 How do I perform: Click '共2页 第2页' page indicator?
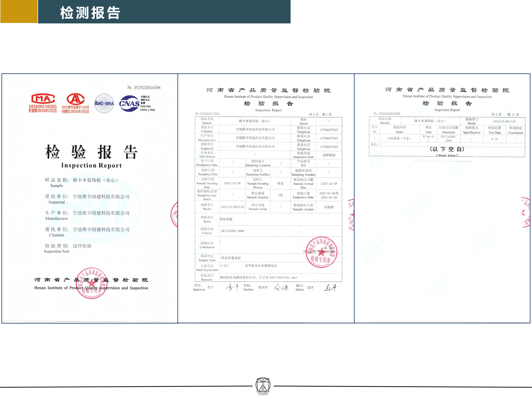pos(505,115)
